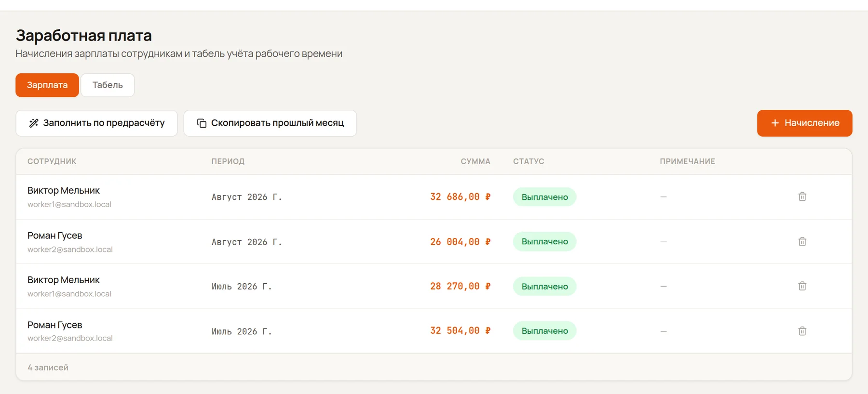This screenshot has height=394, width=868.
Task: Click Выплачено status for 32 686,00 ₽ row
Action: (x=545, y=197)
